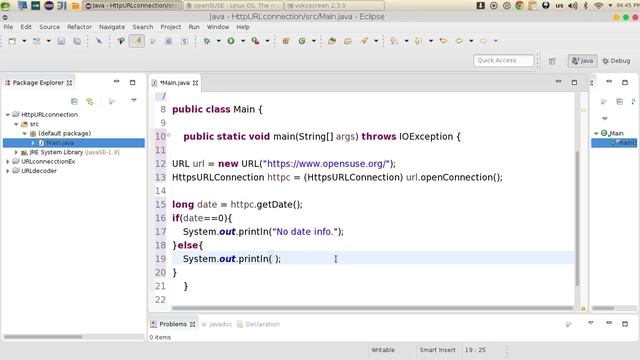The image size is (640, 360).
Task: Open Problems view menu dropdown arrow
Action: point(591,323)
